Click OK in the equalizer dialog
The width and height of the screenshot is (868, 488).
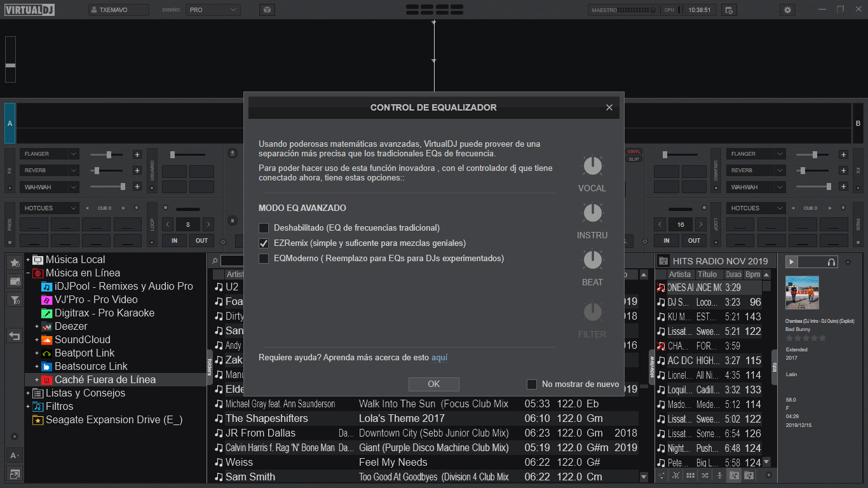(433, 384)
